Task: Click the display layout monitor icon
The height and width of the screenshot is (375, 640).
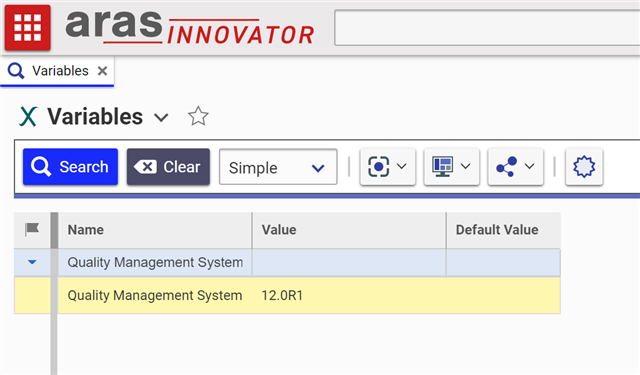Action: 442,166
